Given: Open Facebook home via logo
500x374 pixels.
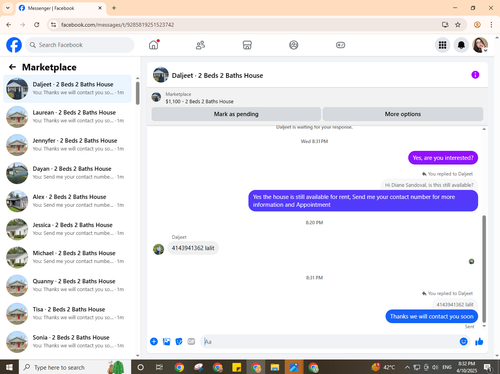Looking at the screenshot, I should pyautogui.click(x=14, y=45).
